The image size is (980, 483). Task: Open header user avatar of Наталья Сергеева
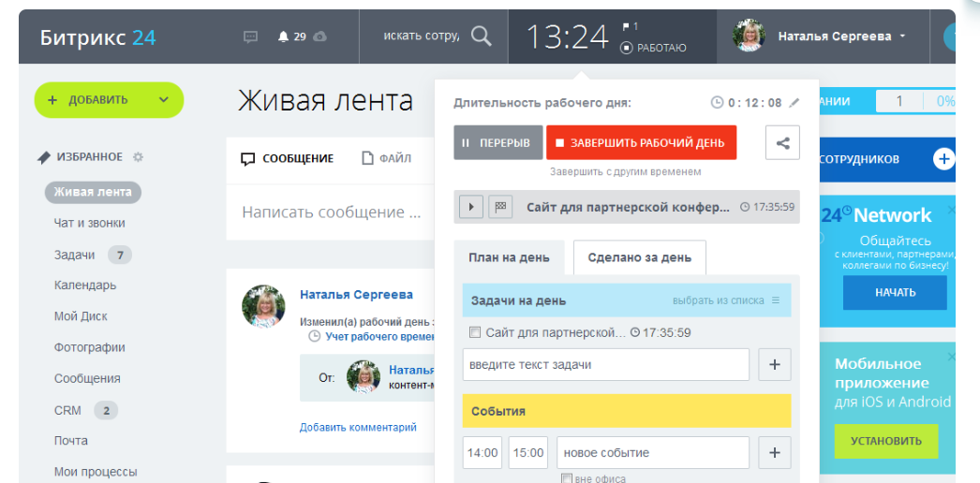pyautogui.click(x=749, y=37)
